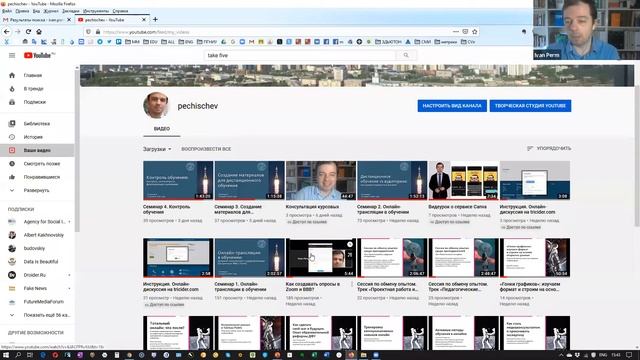Open the Журнал menu
Screen dimensions: 640x360
point(51,11)
